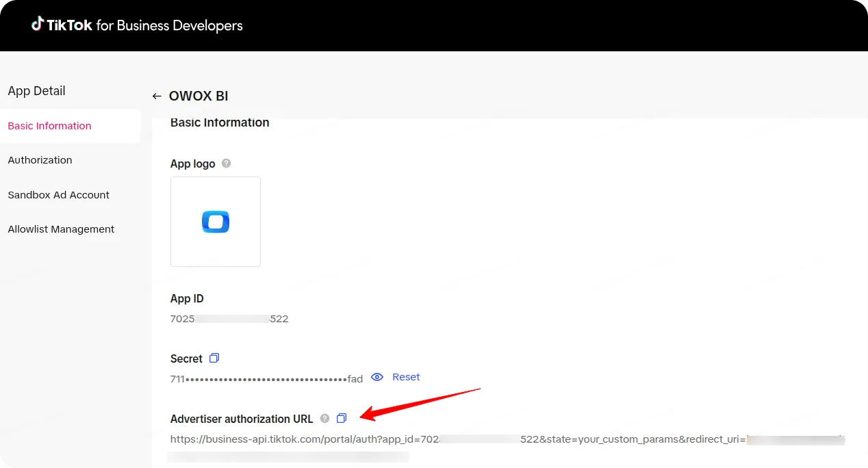
Task: Go back using the arrow beside OWOX BI
Action: click(x=157, y=96)
